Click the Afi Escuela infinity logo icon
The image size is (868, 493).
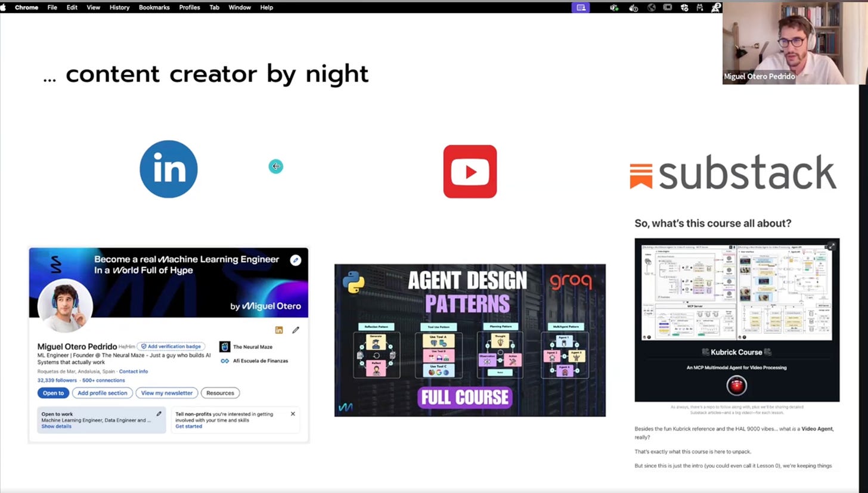point(225,361)
